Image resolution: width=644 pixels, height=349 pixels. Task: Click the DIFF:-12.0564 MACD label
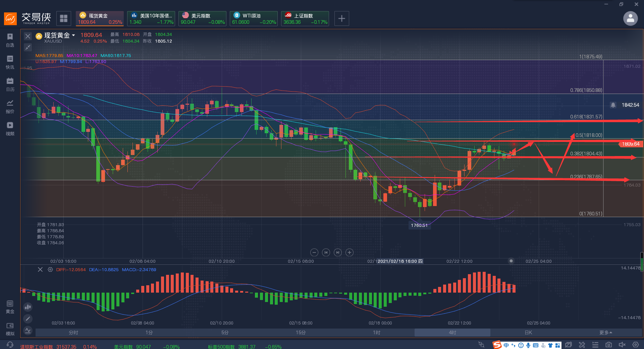pyautogui.click(x=71, y=269)
